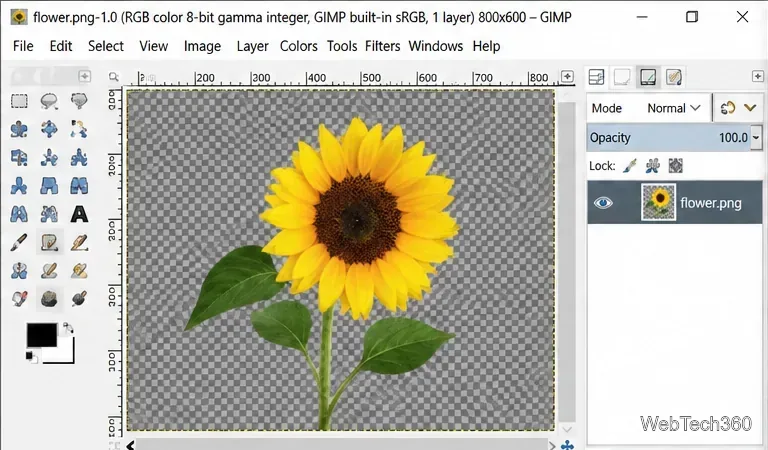The height and width of the screenshot is (450, 768).
Task: Click the horizontal canvas scrollbar
Action: tap(341, 445)
